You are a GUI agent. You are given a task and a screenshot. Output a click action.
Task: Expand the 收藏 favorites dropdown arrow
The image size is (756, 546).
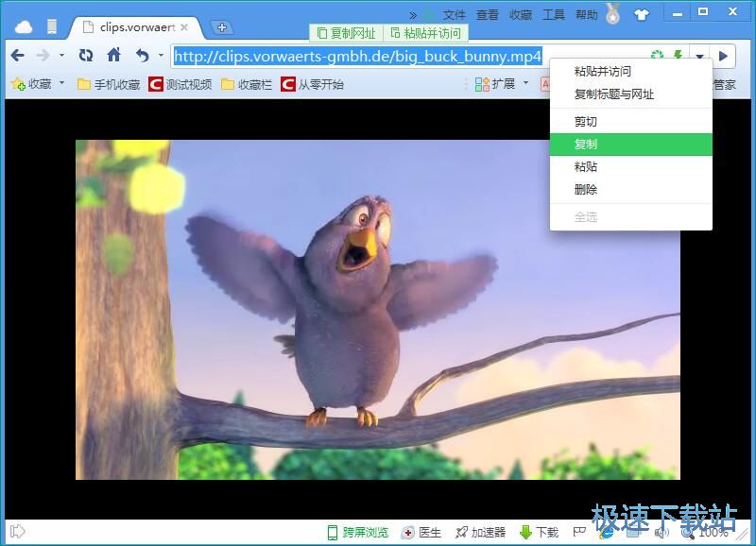click(x=61, y=83)
